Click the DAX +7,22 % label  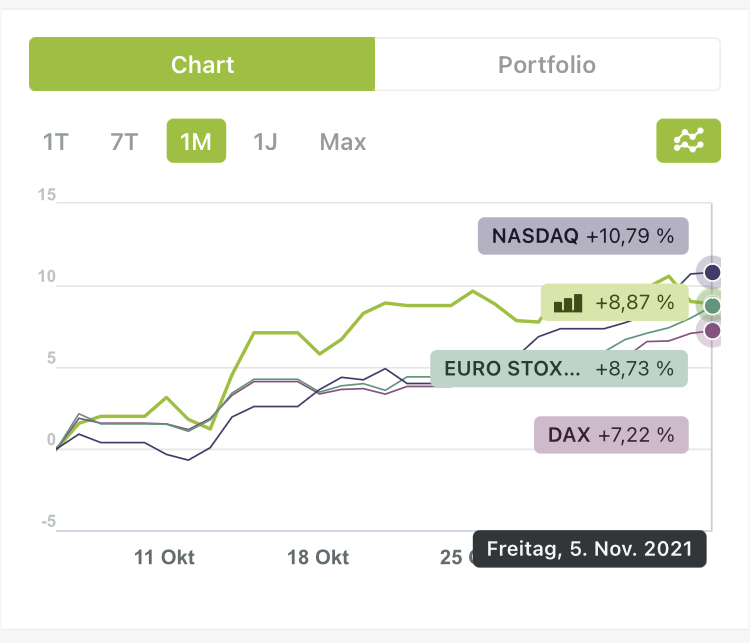click(x=611, y=435)
